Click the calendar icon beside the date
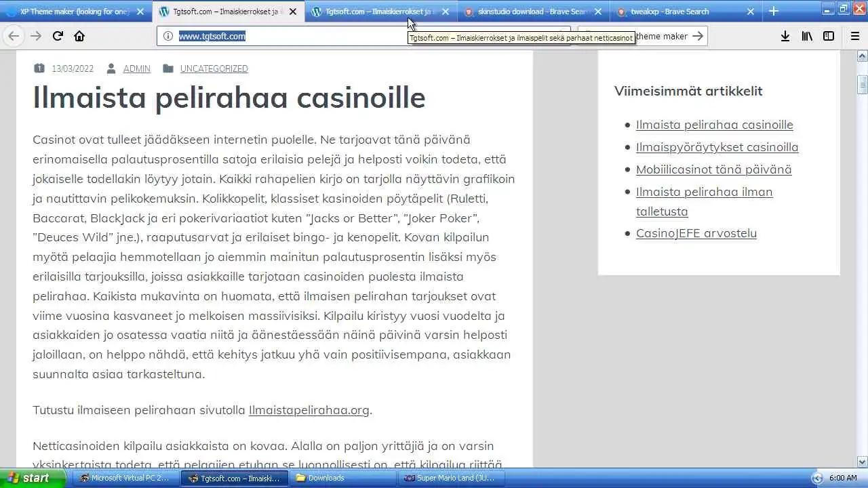The height and width of the screenshot is (488, 868). click(x=39, y=68)
